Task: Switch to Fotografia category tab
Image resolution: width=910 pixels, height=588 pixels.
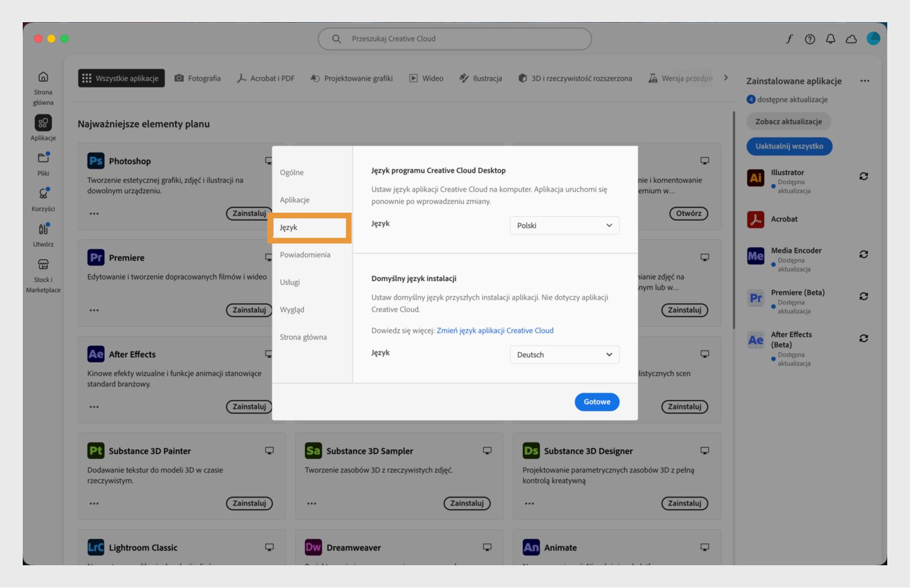Action: coord(197,78)
